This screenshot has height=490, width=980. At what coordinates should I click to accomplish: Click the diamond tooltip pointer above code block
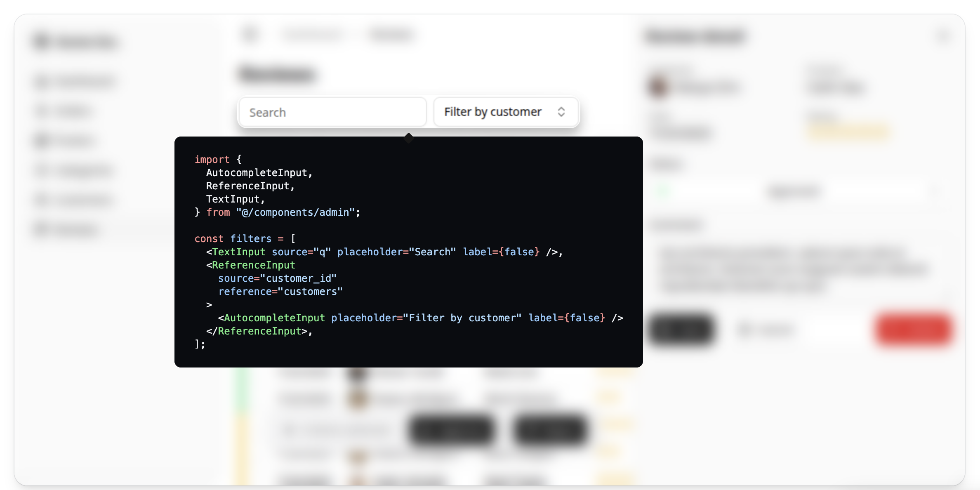(x=409, y=138)
